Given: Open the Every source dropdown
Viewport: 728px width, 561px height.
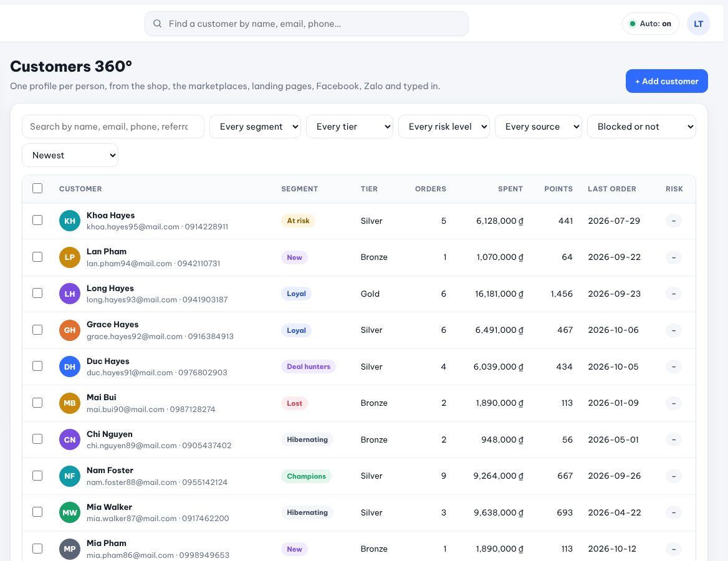Looking at the screenshot, I should coord(538,127).
